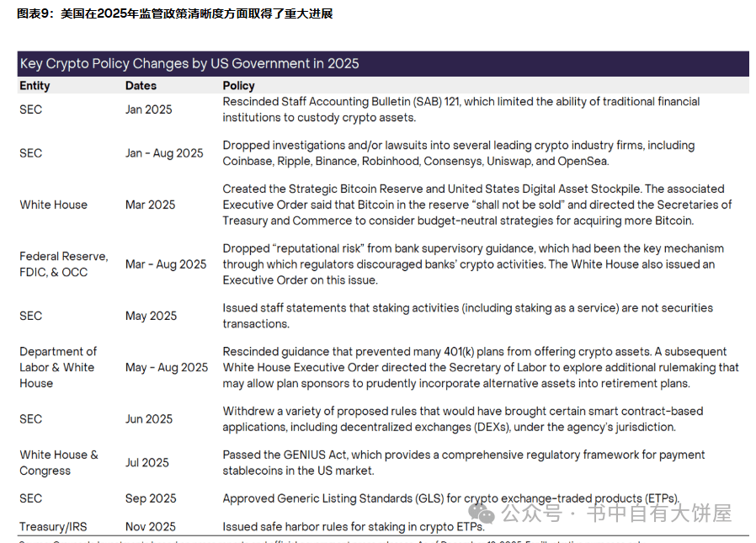Click the Policy column header
756x543 pixels.
point(238,86)
